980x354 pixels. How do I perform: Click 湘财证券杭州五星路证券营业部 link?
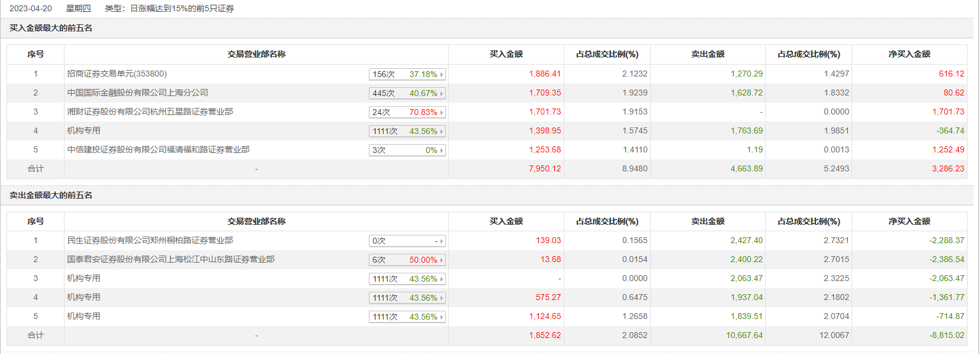click(x=150, y=111)
